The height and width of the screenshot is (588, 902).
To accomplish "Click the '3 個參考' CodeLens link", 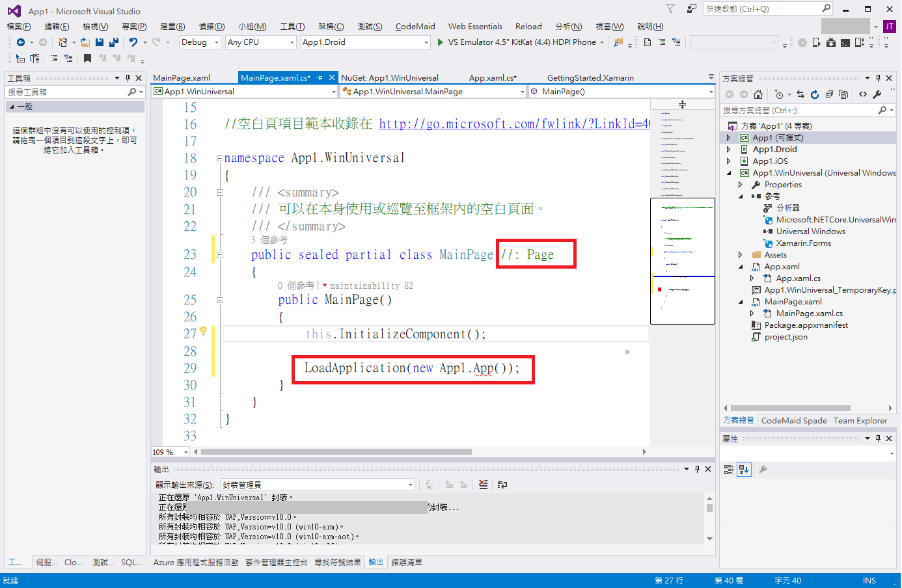I will click(x=269, y=240).
